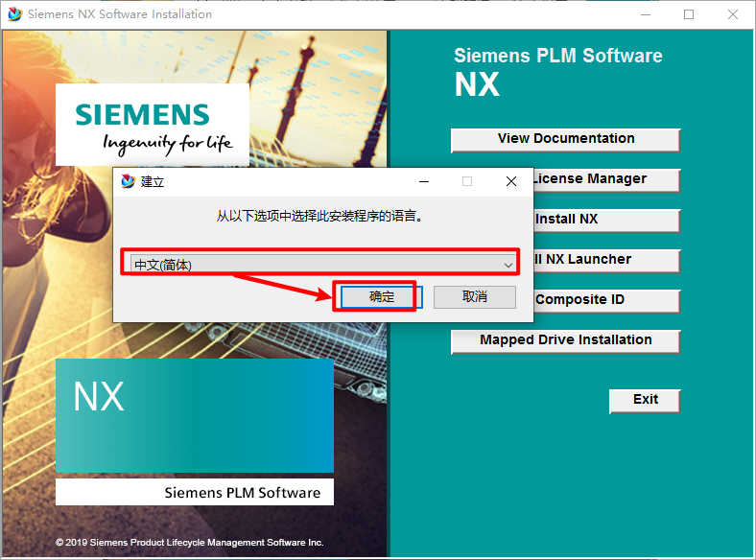Click the 取消 cancel button
The image size is (756, 560).
click(x=475, y=296)
